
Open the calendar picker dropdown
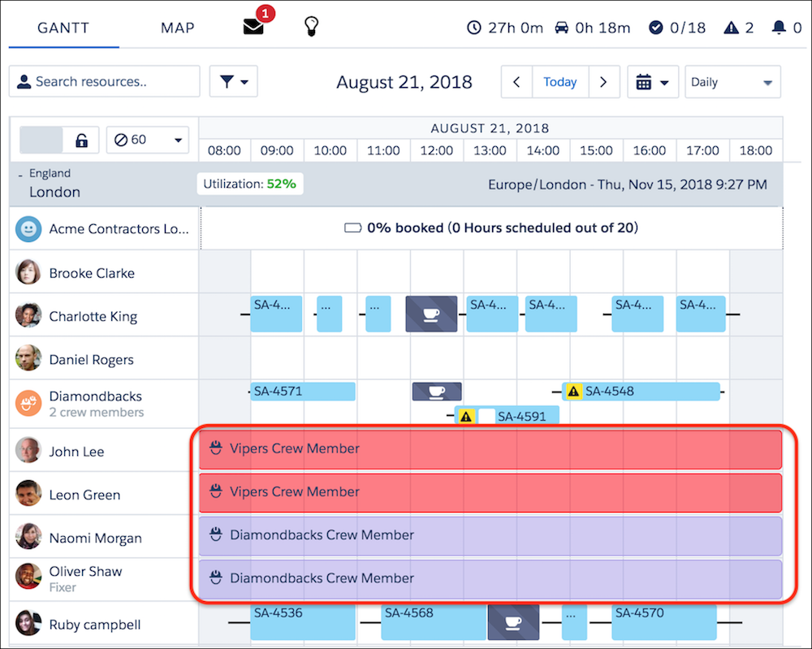[x=652, y=82]
